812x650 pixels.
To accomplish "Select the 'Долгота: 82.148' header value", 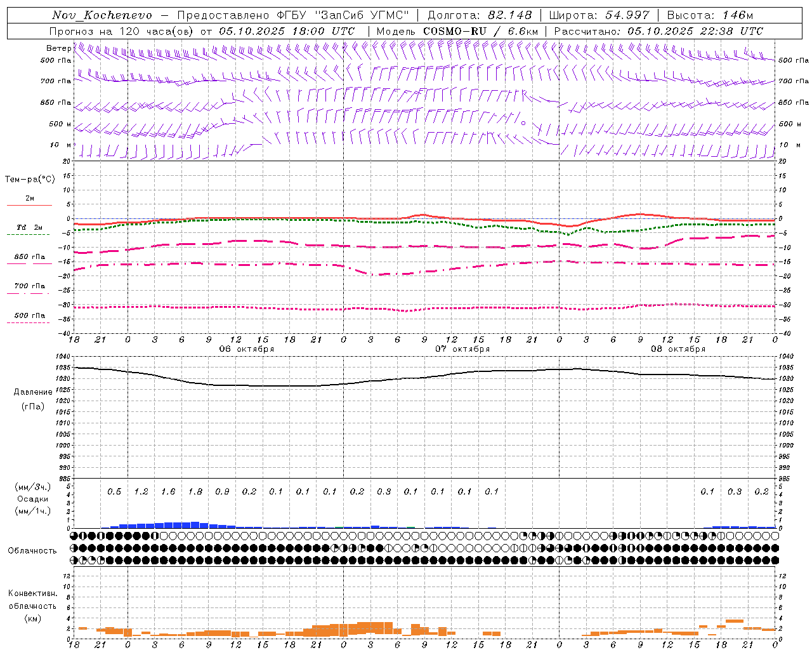I will (x=480, y=15).
